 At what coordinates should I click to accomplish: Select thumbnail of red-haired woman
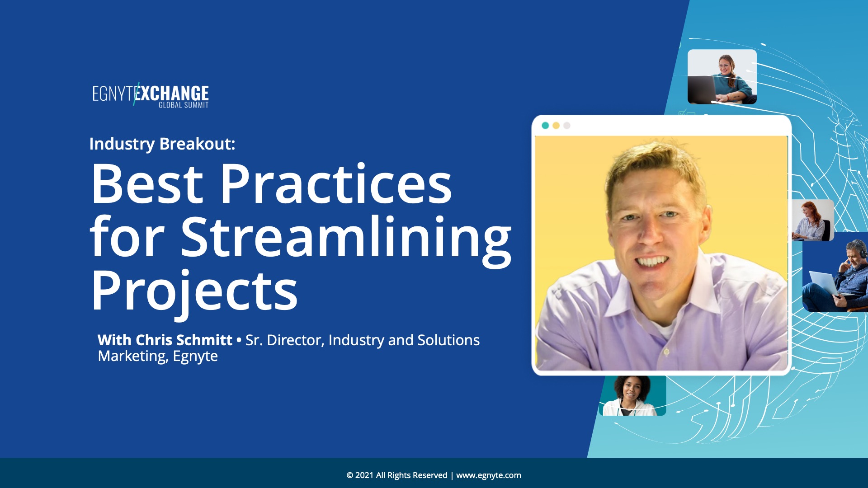pyautogui.click(x=812, y=220)
